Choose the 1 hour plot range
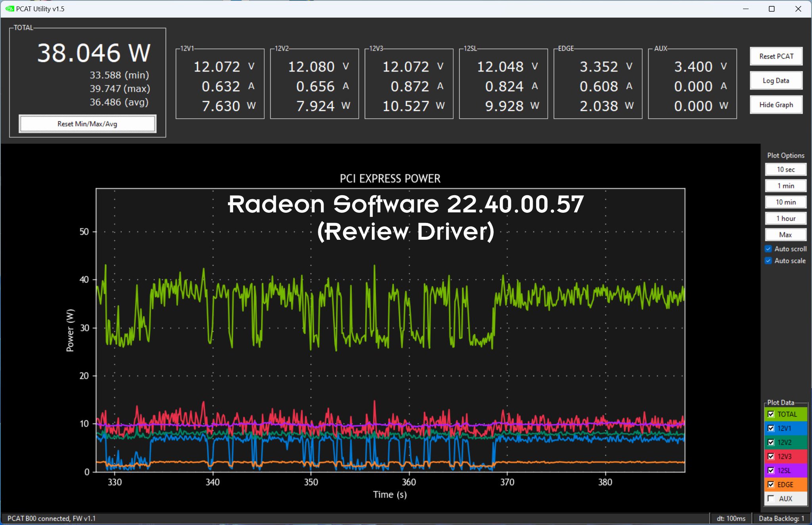This screenshot has height=525, width=812. pyautogui.click(x=785, y=218)
